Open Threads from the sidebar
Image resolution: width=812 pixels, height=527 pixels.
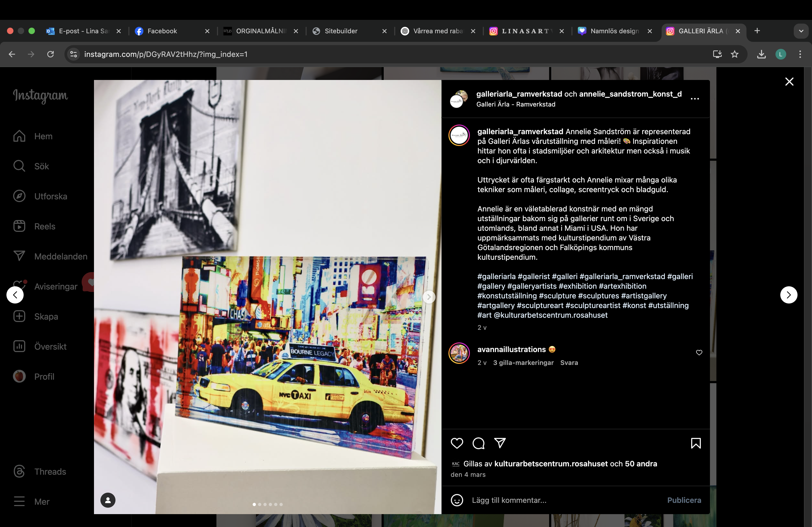(39, 471)
